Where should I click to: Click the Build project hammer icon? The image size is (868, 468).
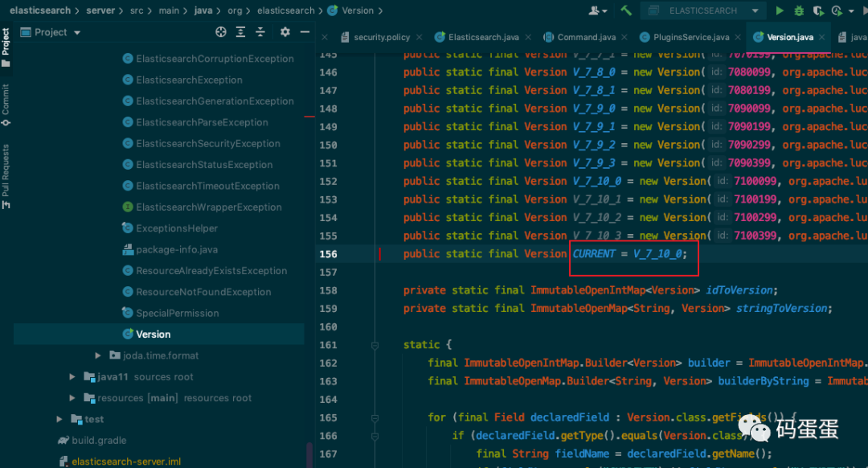(626, 10)
